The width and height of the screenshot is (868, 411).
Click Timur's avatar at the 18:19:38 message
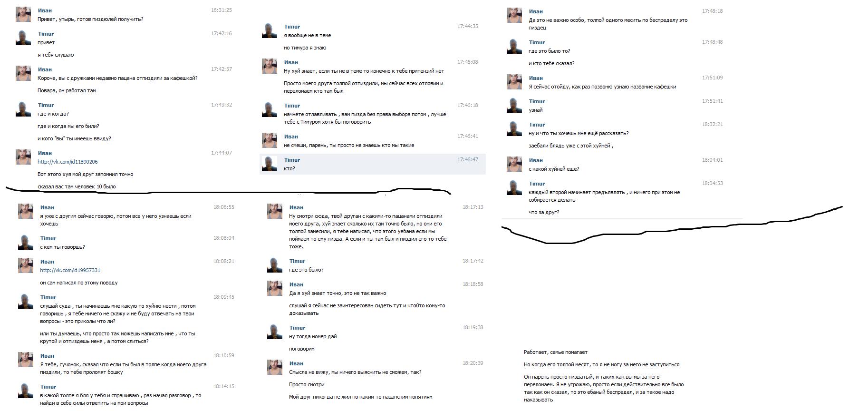(x=275, y=332)
